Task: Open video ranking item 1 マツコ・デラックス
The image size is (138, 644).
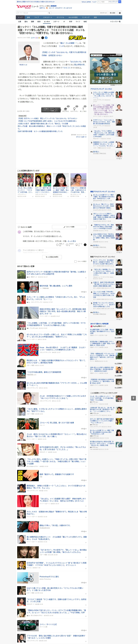Action: point(104,262)
